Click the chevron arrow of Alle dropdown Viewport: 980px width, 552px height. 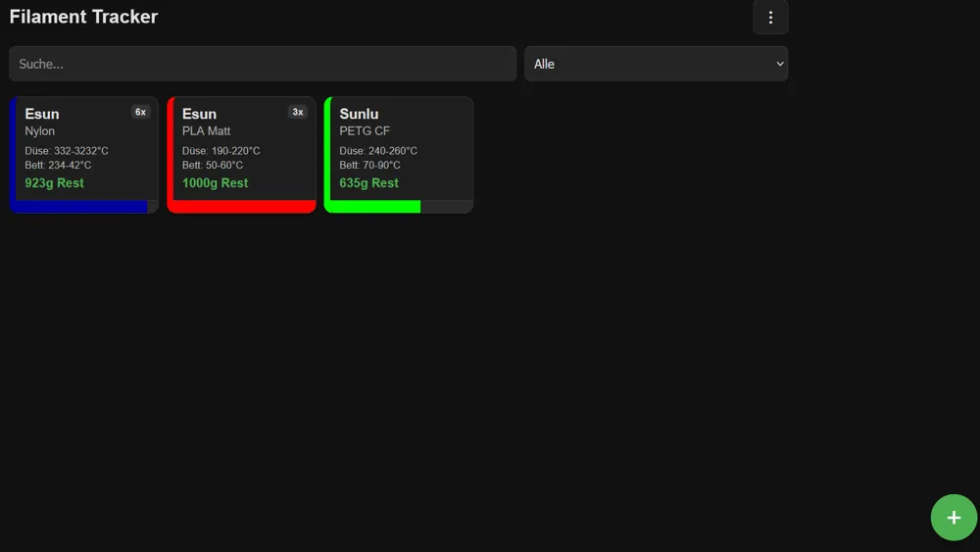(780, 64)
